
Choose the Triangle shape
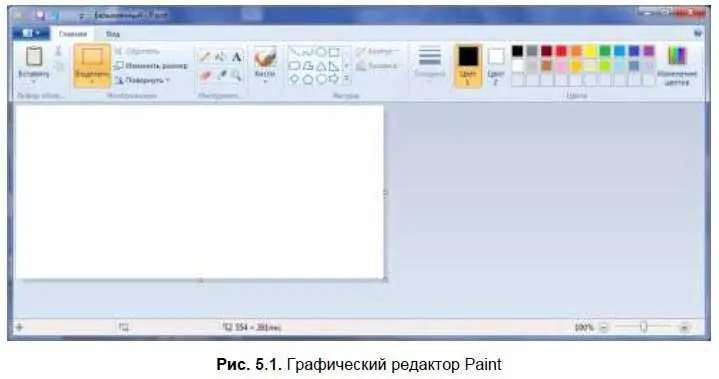pos(321,66)
